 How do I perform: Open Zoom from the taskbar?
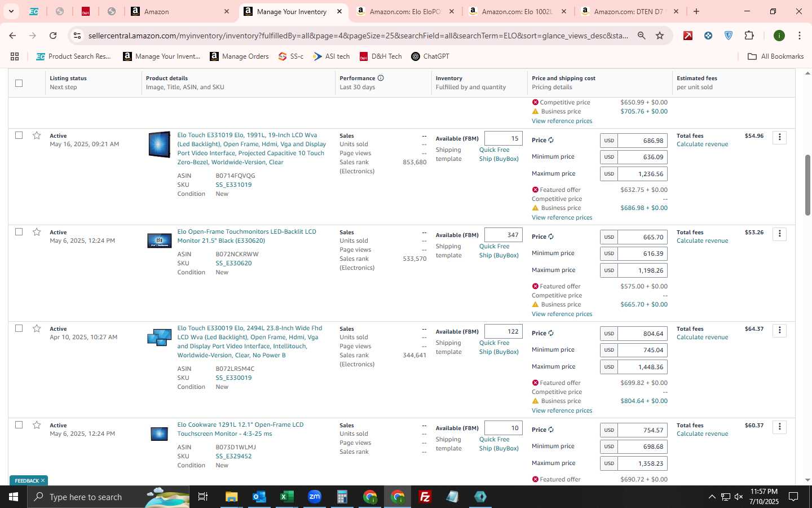[314, 497]
